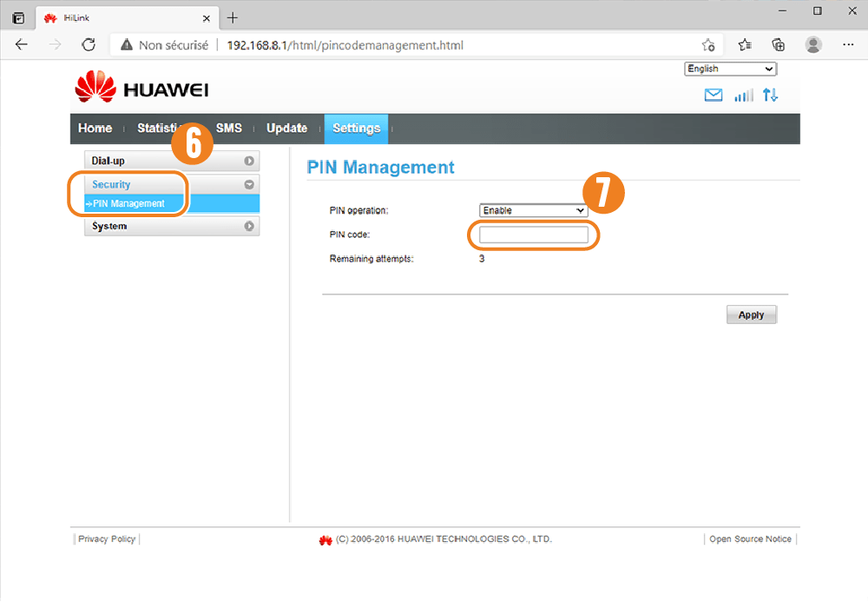Open the SMS tab
868x602 pixels.
coord(229,129)
